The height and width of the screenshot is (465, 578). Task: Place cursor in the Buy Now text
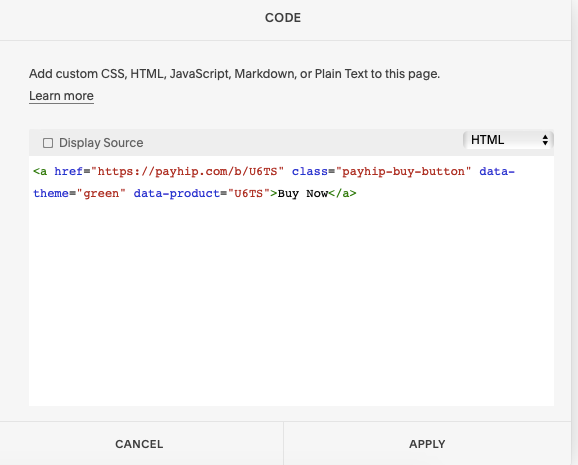303,194
